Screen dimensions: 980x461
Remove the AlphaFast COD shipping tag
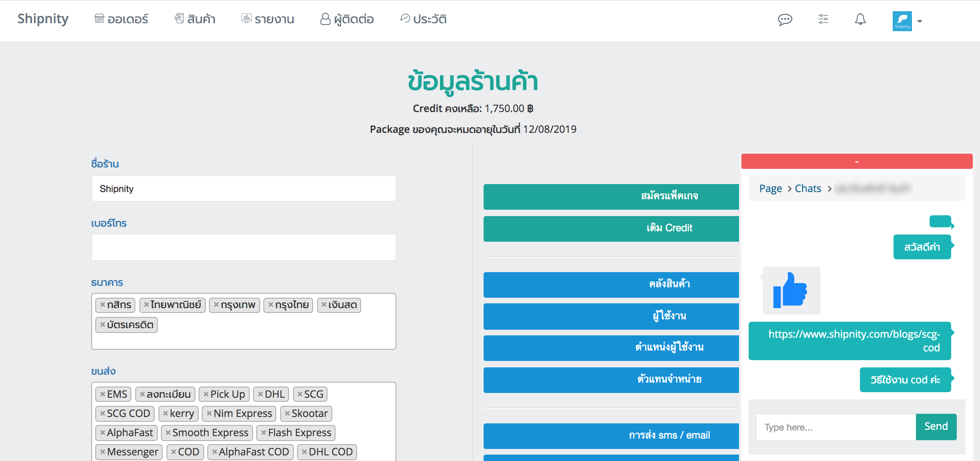[x=215, y=452]
